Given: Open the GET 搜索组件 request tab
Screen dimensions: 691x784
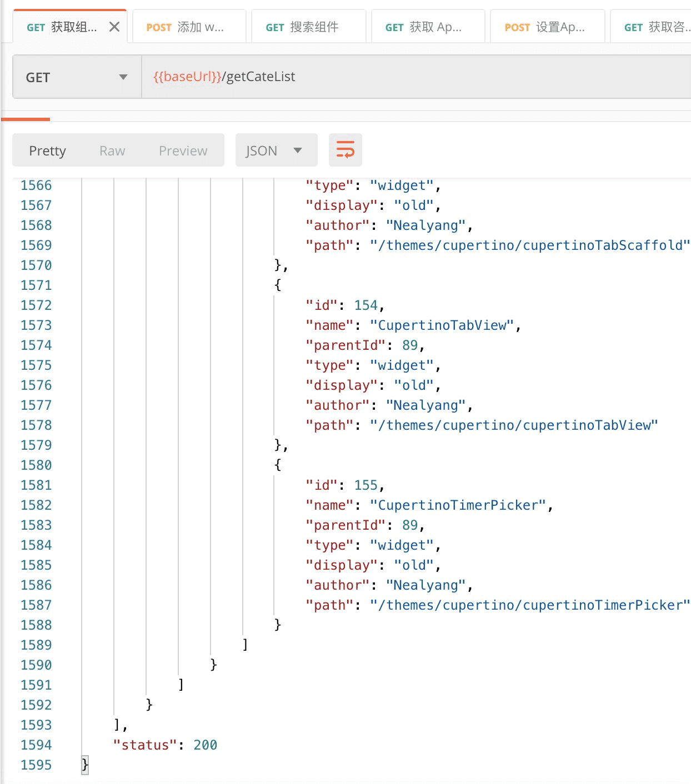Looking at the screenshot, I should pyautogui.click(x=308, y=27).
